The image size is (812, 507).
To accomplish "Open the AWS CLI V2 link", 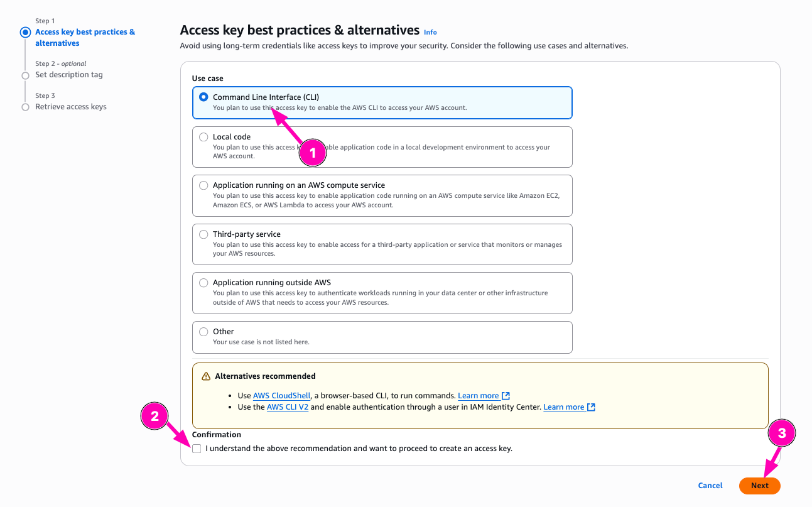I will pos(288,407).
